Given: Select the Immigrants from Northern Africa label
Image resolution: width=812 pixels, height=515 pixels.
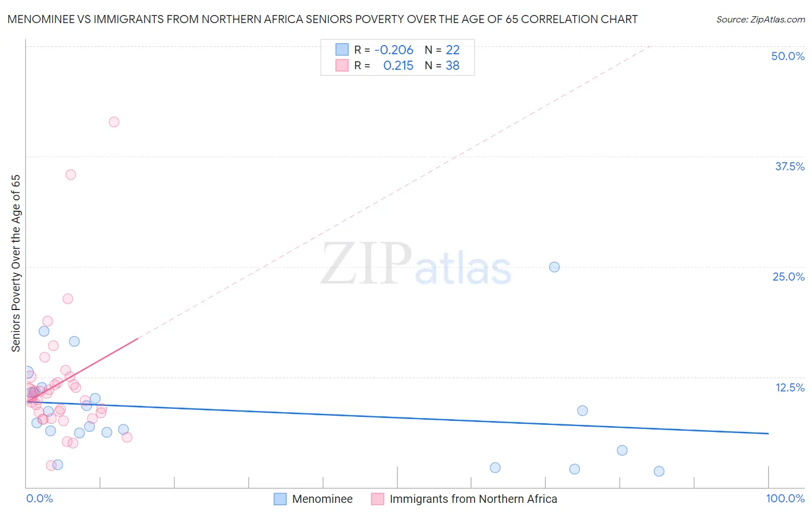Looking at the screenshot, I should pos(474,499).
